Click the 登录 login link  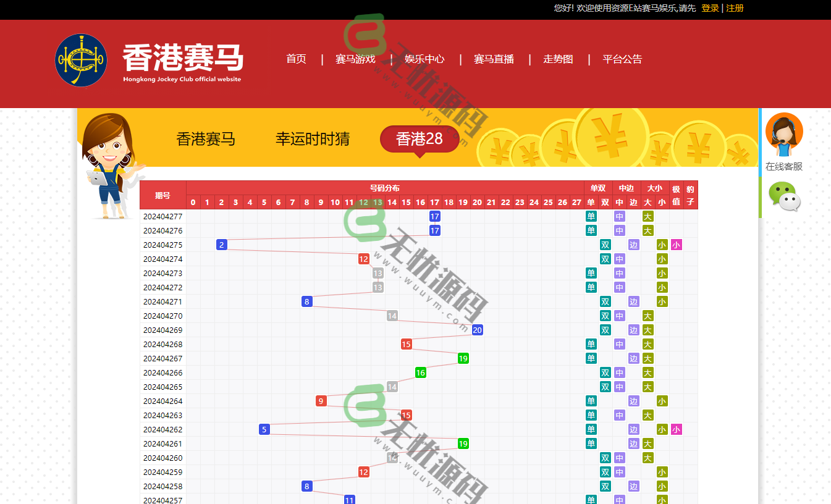tap(709, 9)
